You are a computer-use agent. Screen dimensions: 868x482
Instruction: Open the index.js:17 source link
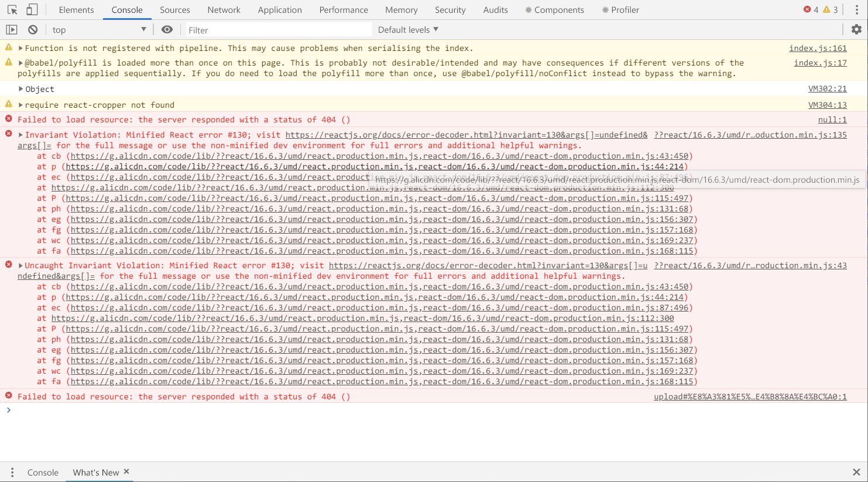point(820,63)
